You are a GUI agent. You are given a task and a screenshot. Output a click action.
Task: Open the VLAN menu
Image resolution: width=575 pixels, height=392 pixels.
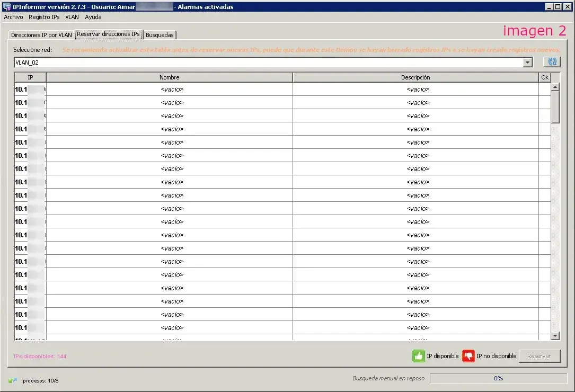[72, 17]
